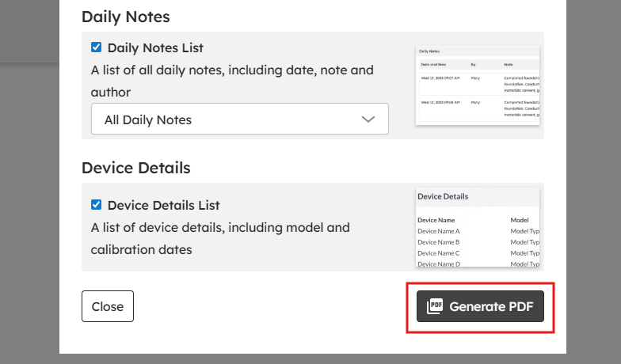Click the Model column header in preview
This screenshot has height=364, width=621.
click(519, 219)
